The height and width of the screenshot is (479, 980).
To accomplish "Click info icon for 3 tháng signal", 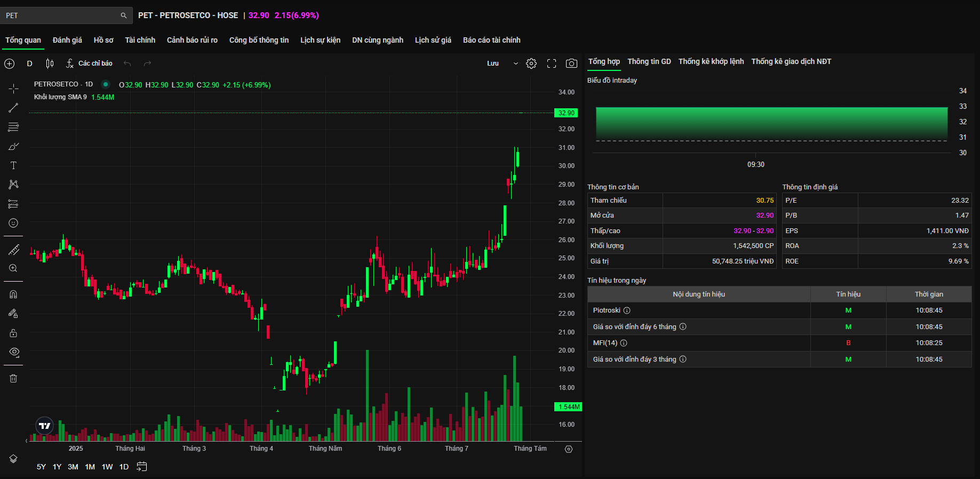I will point(683,359).
